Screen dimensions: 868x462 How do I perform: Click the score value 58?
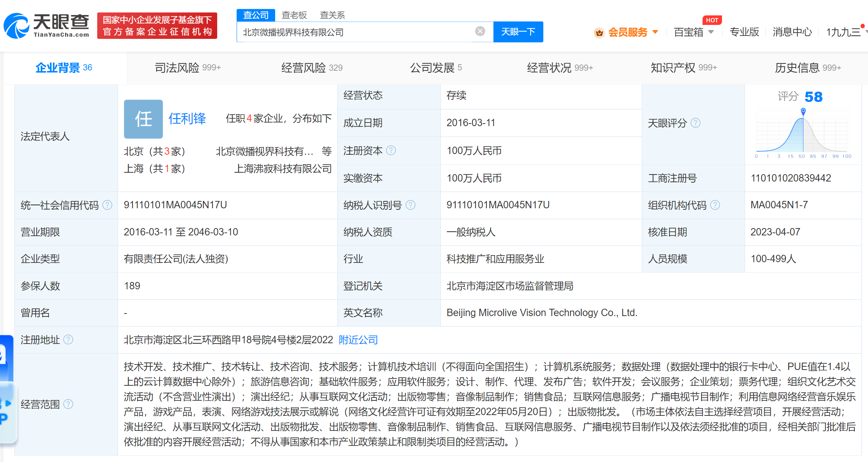click(813, 97)
